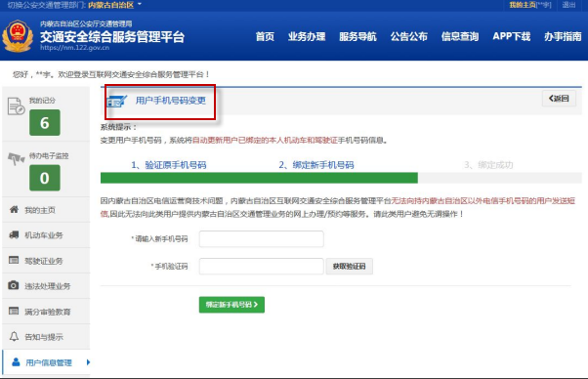
Task: Click the 获取验证码 button
Action: tap(349, 266)
